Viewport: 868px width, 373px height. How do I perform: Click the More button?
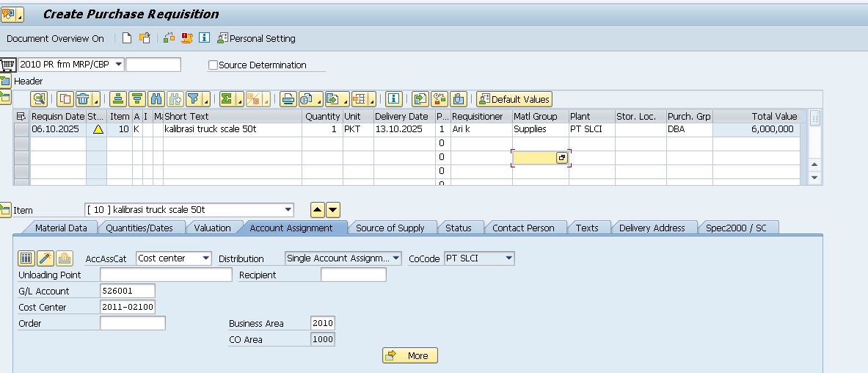click(409, 355)
